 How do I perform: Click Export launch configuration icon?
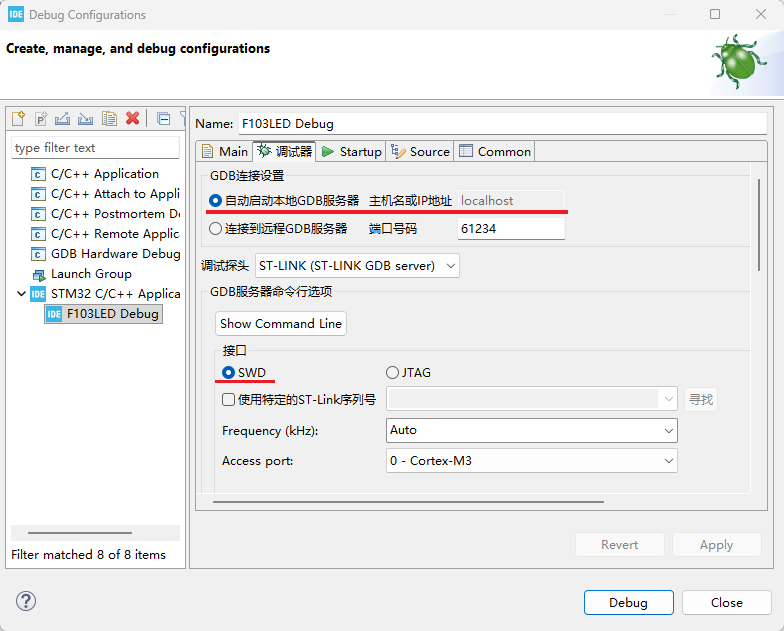tap(62, 118)
